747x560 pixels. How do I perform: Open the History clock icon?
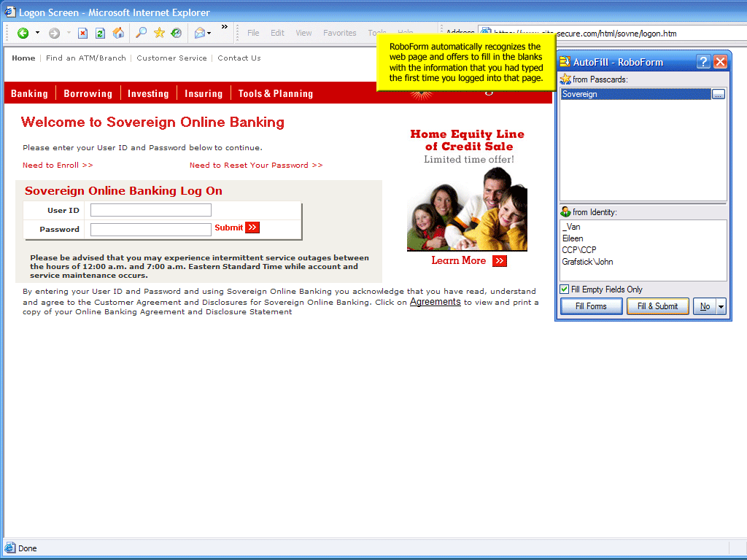[x=177, y=33]
